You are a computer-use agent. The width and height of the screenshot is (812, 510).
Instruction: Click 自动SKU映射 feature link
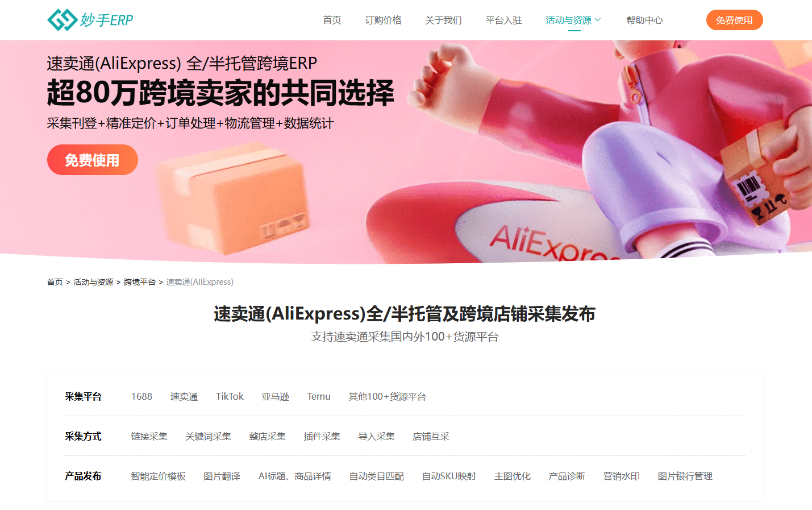pyautogui.click(x=449, y=476)
